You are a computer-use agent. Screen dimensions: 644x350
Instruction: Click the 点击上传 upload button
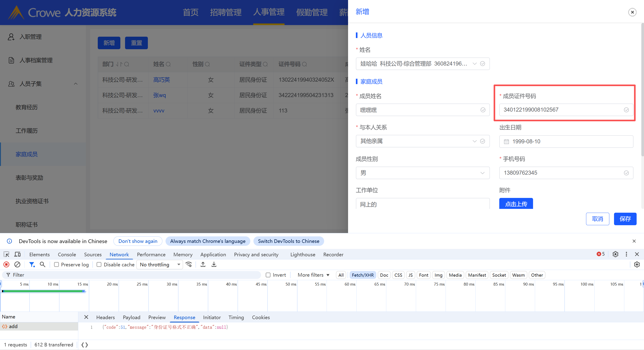[516, 204]
